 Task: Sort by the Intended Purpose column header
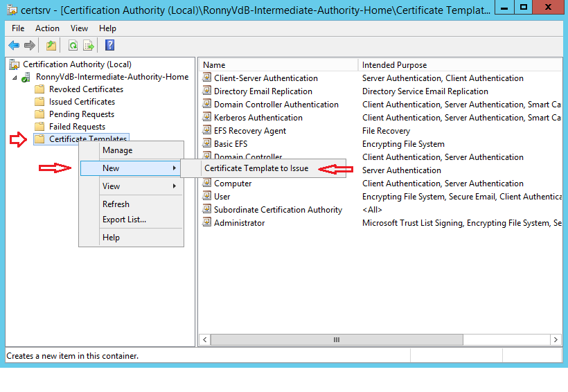tap(394, 65)
